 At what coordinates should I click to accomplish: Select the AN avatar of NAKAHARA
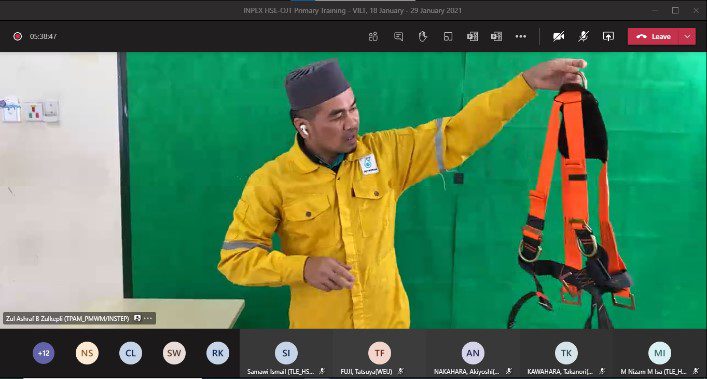click(473, 353)
